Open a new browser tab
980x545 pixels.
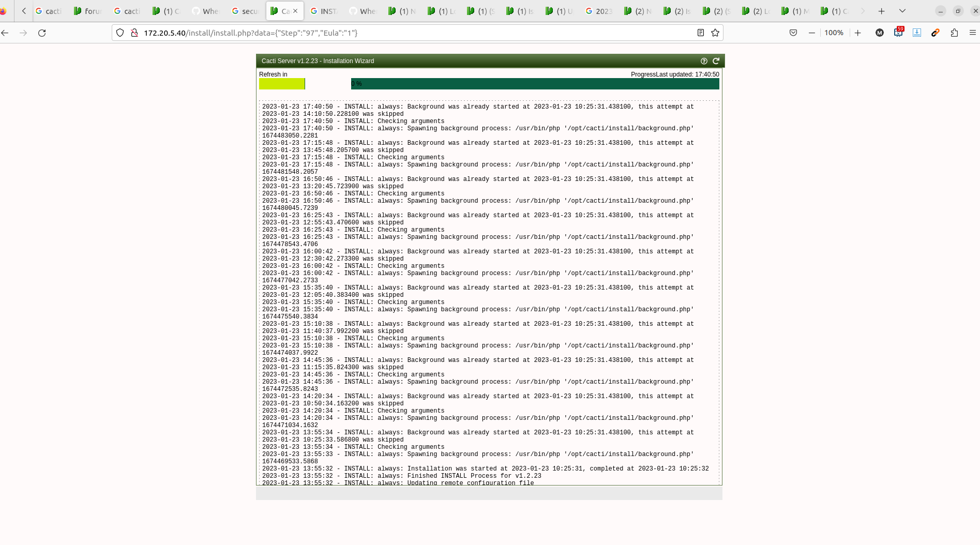(x=882, y=11)
